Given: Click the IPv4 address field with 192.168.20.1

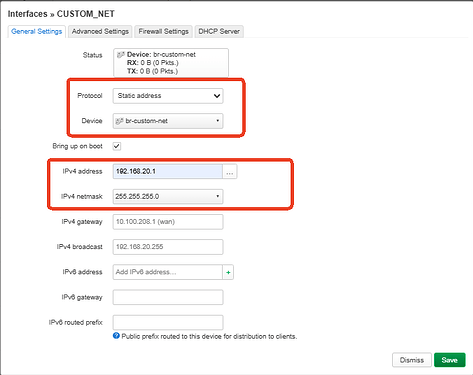Looking at the screenshot, I should pyautogui.click(x=168, y=171).
